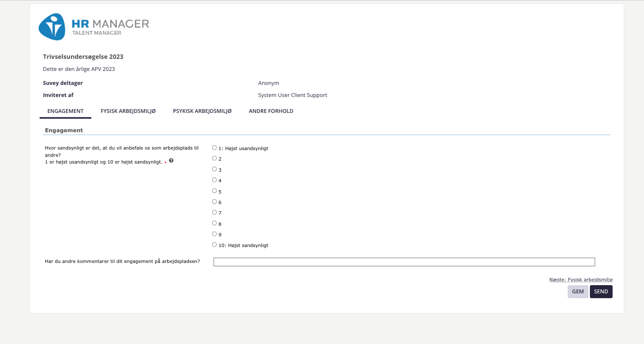This screenshot has width=644, height=344.
Task: Pick rating 9 radio button
Action: 215,234
